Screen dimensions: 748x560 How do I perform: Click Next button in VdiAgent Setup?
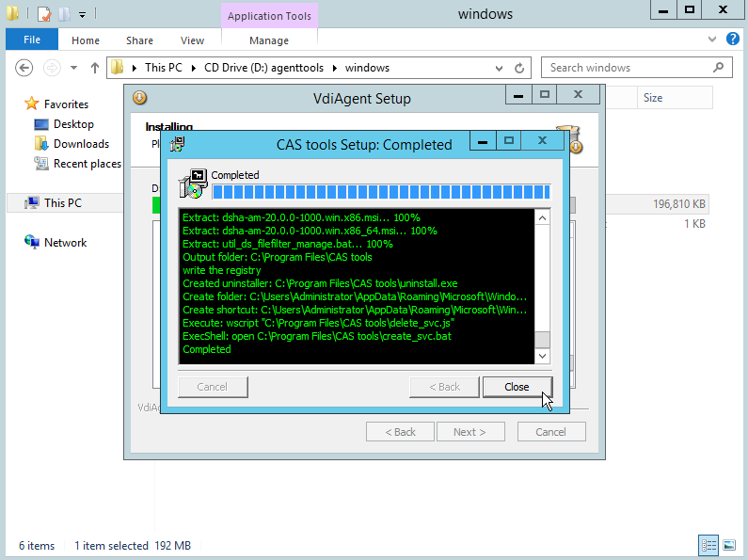(x=469, y=432)
